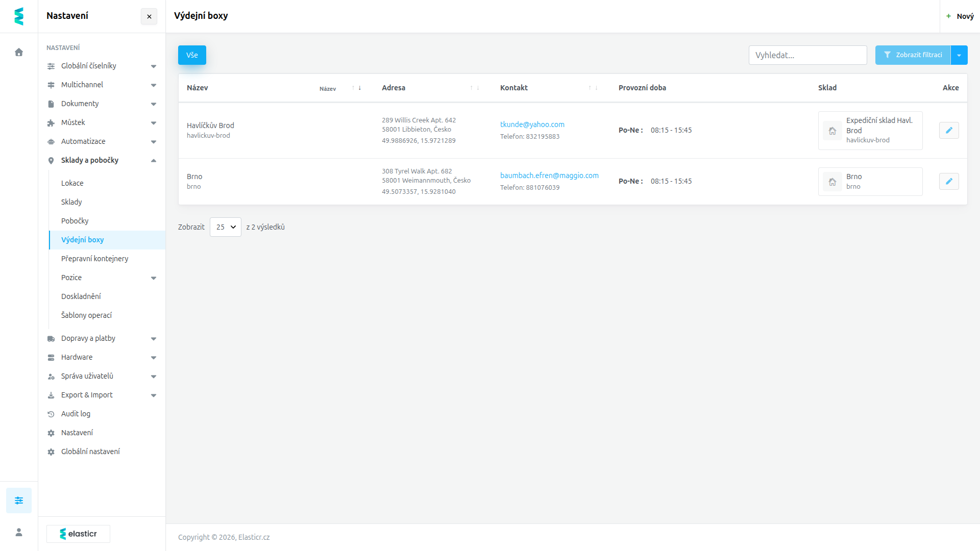Viewport: 980px width, 551px height.
Task: Open dropdown arrow next to Zobrazit filtraci
Action: click(x=959, y=55)
